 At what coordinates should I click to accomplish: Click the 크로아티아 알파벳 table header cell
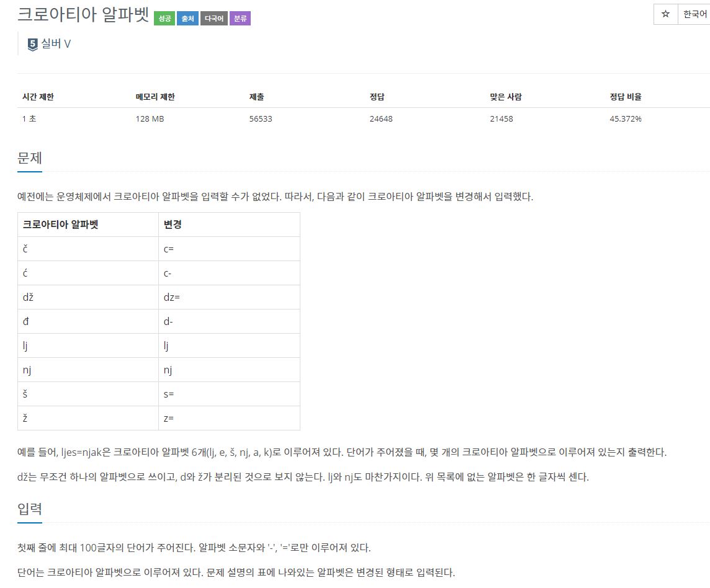88,225
